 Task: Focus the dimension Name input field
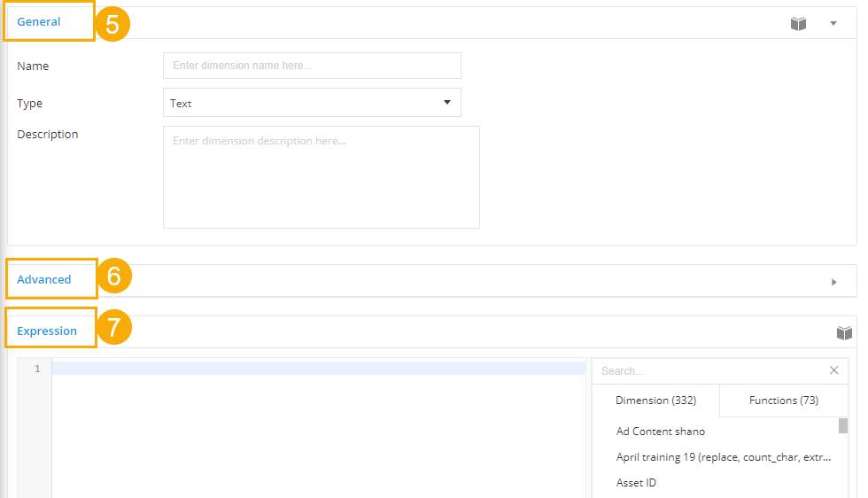[x=312, y=66]
